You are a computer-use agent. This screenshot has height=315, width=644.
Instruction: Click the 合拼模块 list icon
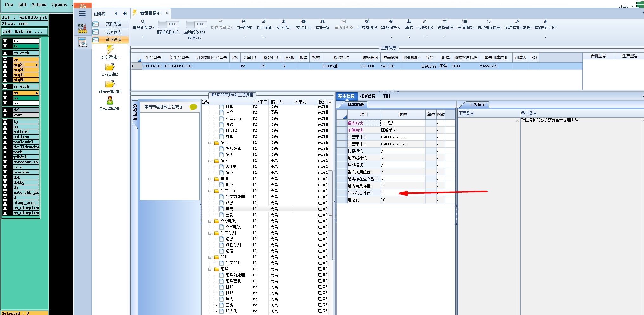pyautogui.click(x=465, y=22)
